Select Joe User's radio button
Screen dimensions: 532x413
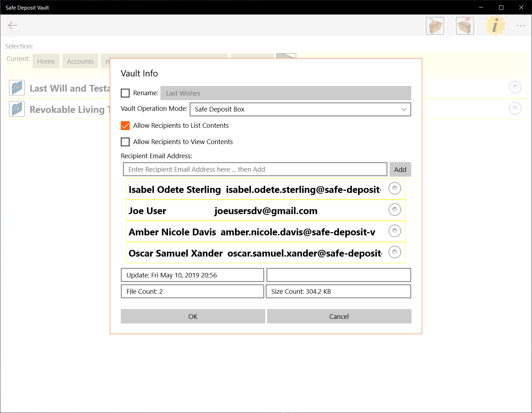(395, 210)
